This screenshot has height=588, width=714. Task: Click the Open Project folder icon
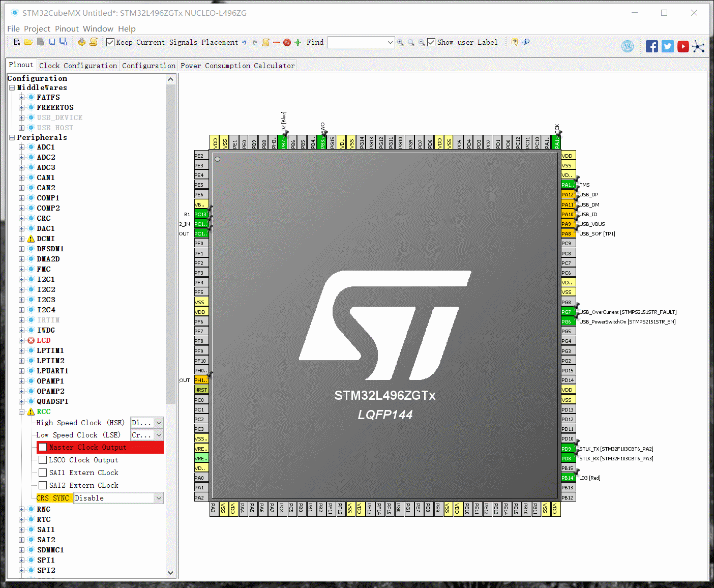[28, 42]
